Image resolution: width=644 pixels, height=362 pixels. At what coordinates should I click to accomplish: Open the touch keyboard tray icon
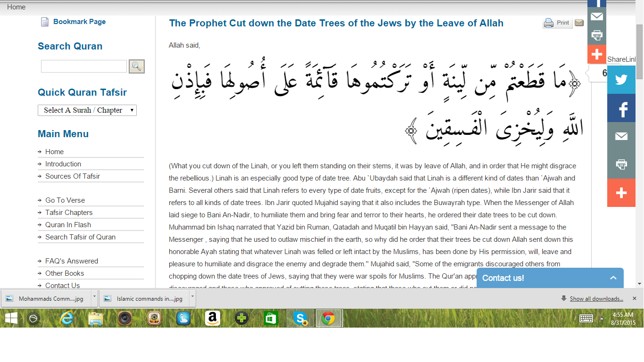click(x=586, y=318)
